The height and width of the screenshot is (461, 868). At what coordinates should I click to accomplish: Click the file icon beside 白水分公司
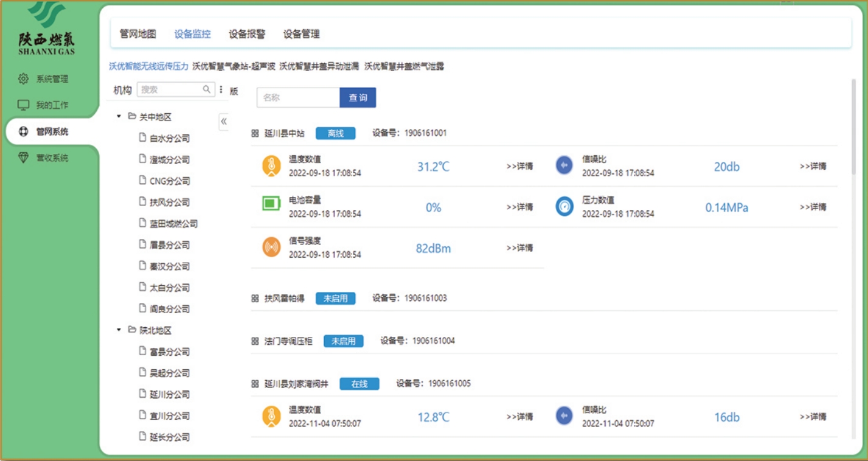(143, 138)
